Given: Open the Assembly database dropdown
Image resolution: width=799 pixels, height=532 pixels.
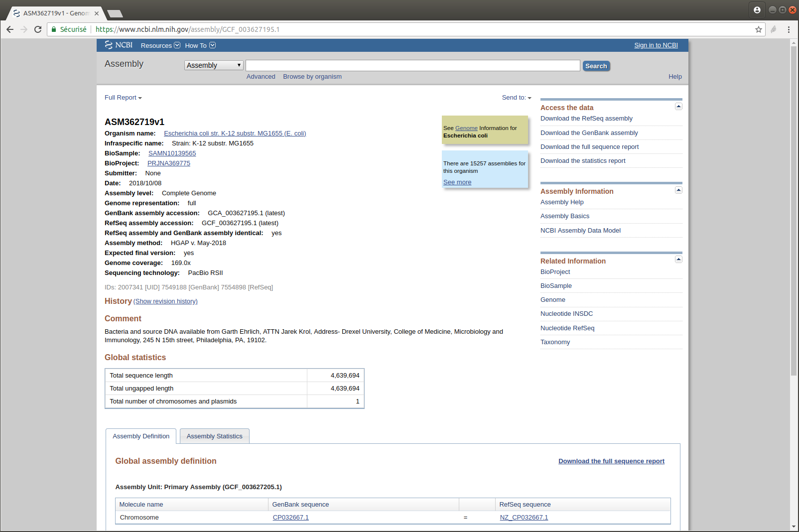Looking at the screenshot, I should pyautogui.click(x=214, y=65).
